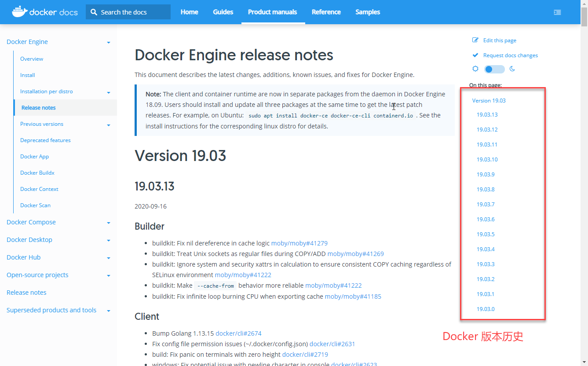Image resolution: width=588 pixels, height=366 pixels.
Task: Jump to 19.03.4 in page contents
Action: [x=486, y=249]
